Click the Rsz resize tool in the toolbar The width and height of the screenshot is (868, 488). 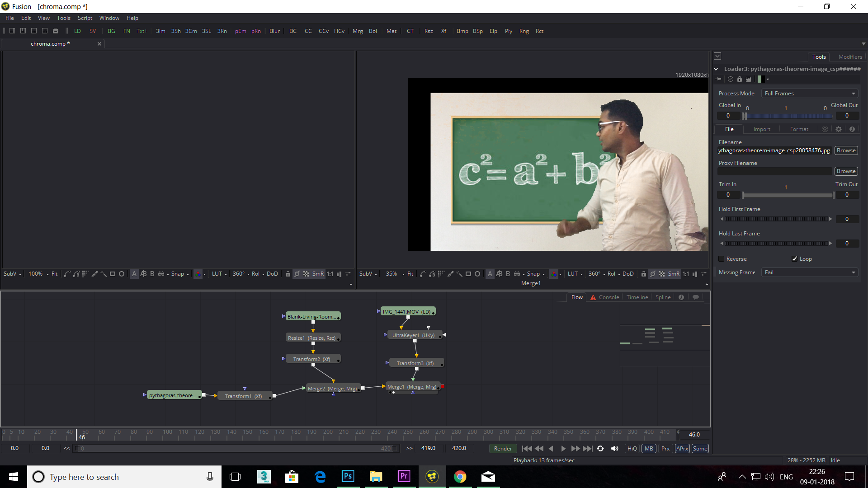(429, 31)
